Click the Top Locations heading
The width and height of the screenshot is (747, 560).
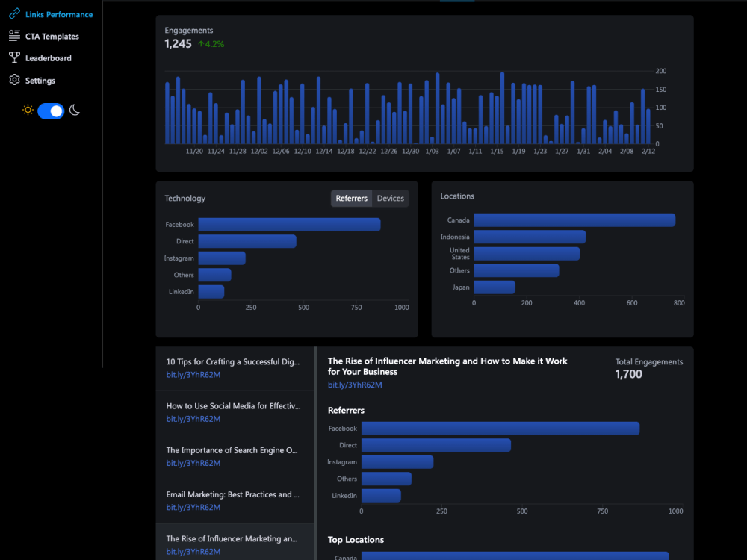(x=356, y=540)
